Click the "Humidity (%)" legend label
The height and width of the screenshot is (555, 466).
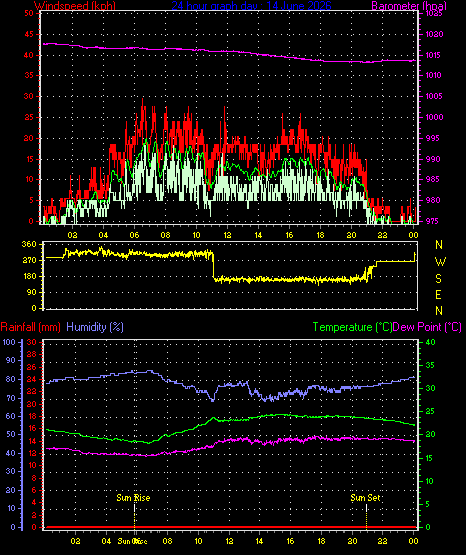(x=95, y=327)
